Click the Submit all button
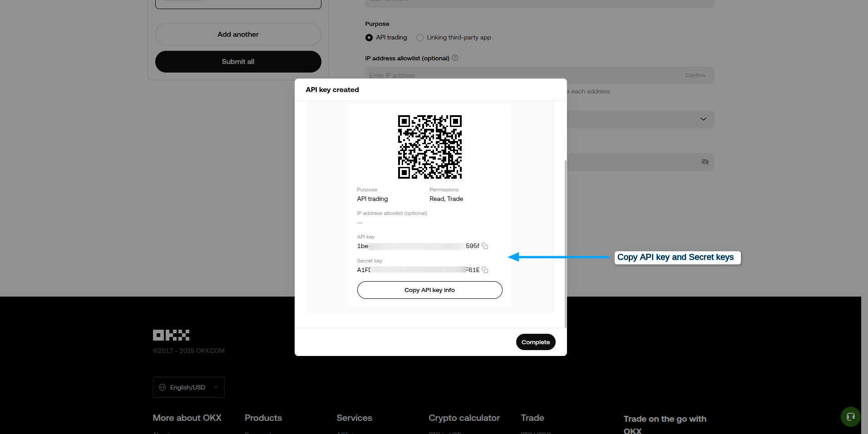The image size is (868, 434). pos(238,62)
